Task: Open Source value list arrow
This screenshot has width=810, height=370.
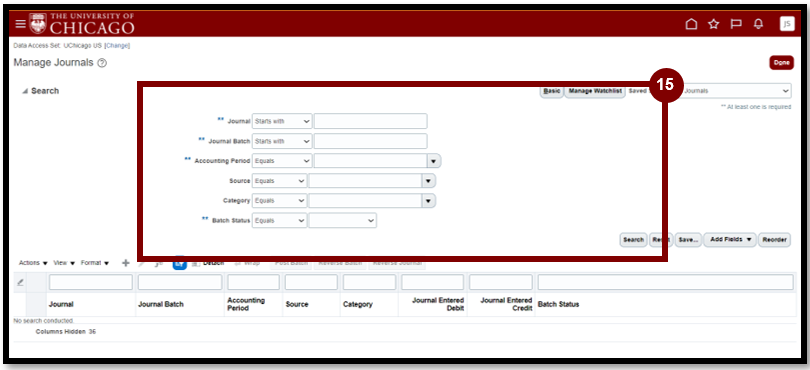Action: (428, 181)
